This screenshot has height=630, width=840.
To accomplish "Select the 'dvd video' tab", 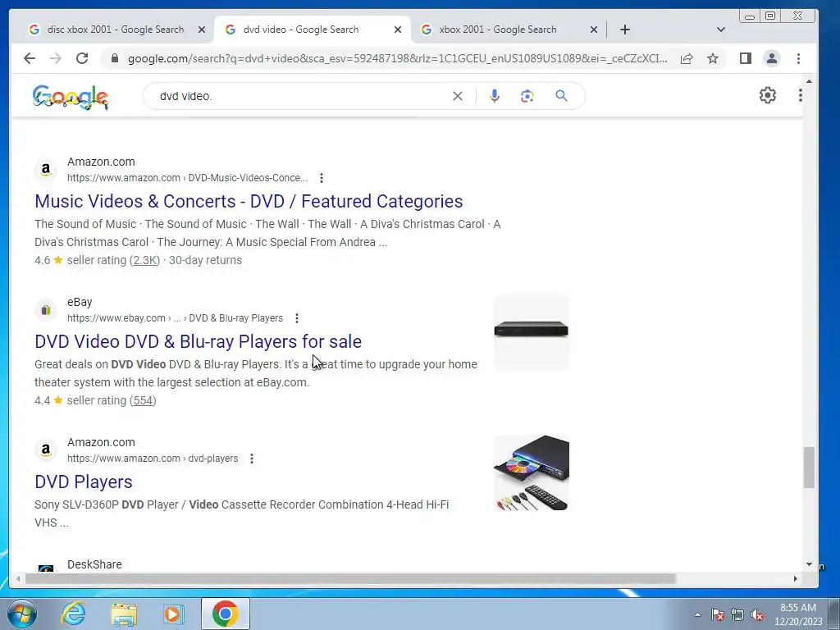I will pyautogui.click(x=311, y=30).
